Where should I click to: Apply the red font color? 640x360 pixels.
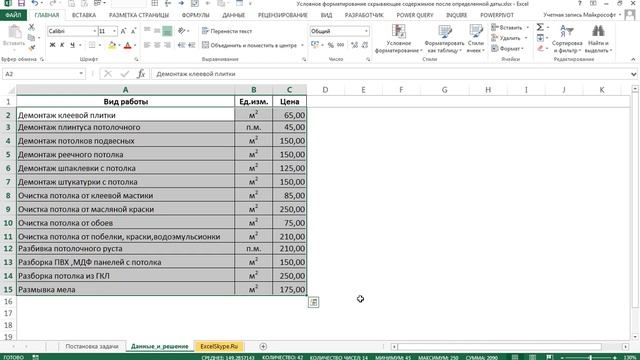pos(128,45)
